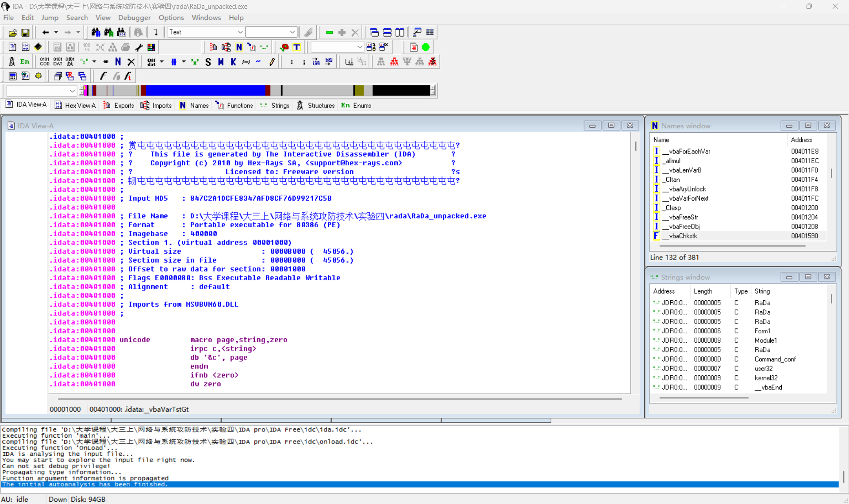Create function with the black f icon

click(x=103, y=76)
